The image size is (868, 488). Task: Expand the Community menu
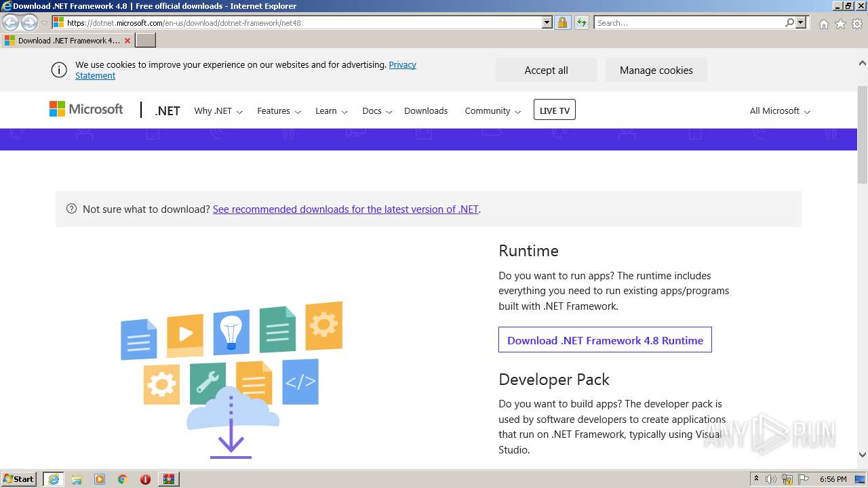point(493,111)
